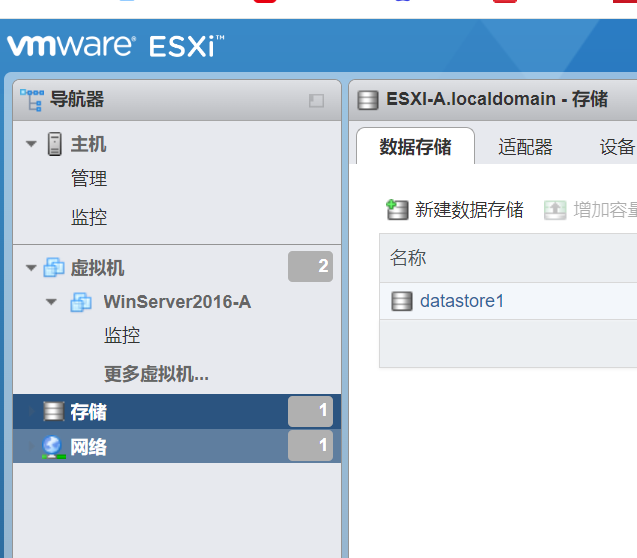Click 新建数据存储 button
The height and width of the screenshot is (558, 637).
coord(455,210)
